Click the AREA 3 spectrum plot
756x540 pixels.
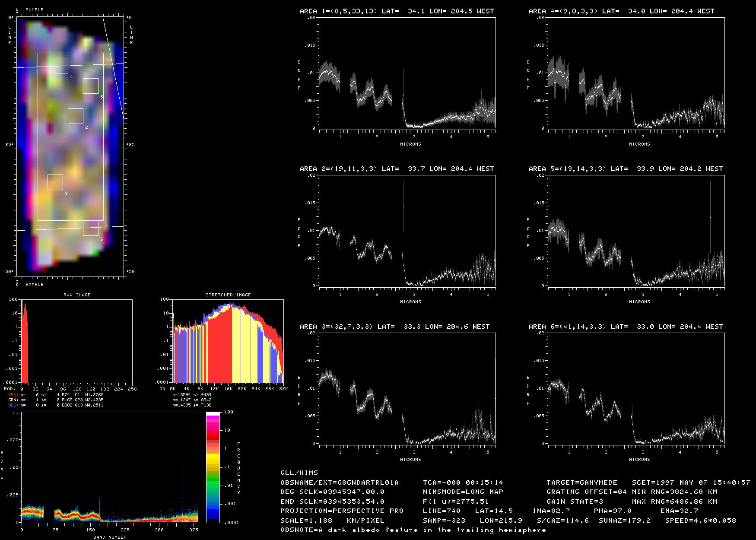pos(407,389)
